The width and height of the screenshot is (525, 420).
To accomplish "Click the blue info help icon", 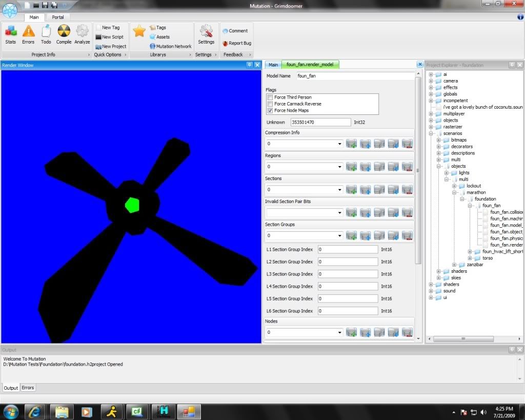I will click(x=520, y=17).
